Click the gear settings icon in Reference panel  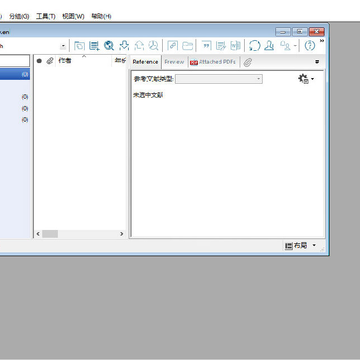coord(303,79)
